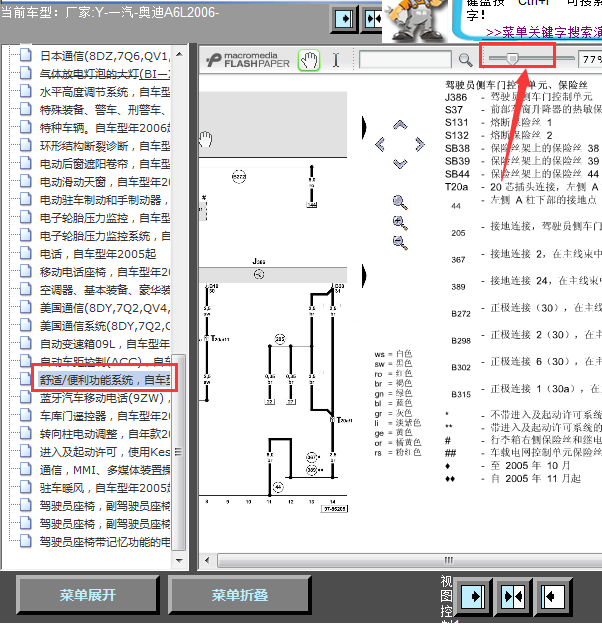Viewport: 602px width, 628px height.
Task: Click the Macromedia FlashPaper logo
Action: coord(248,60)
